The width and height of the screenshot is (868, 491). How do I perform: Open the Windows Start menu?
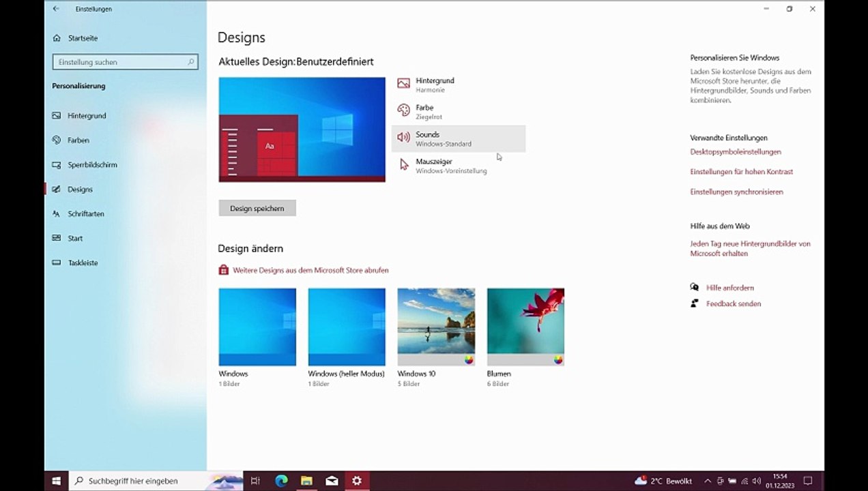pos(56,481)
